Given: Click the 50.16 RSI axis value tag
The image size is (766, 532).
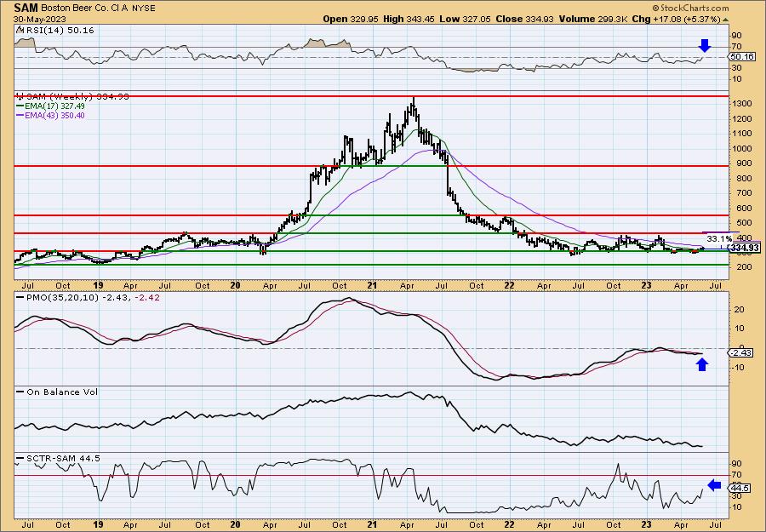Looking at the screenshot, I should [x=742, y=57].
